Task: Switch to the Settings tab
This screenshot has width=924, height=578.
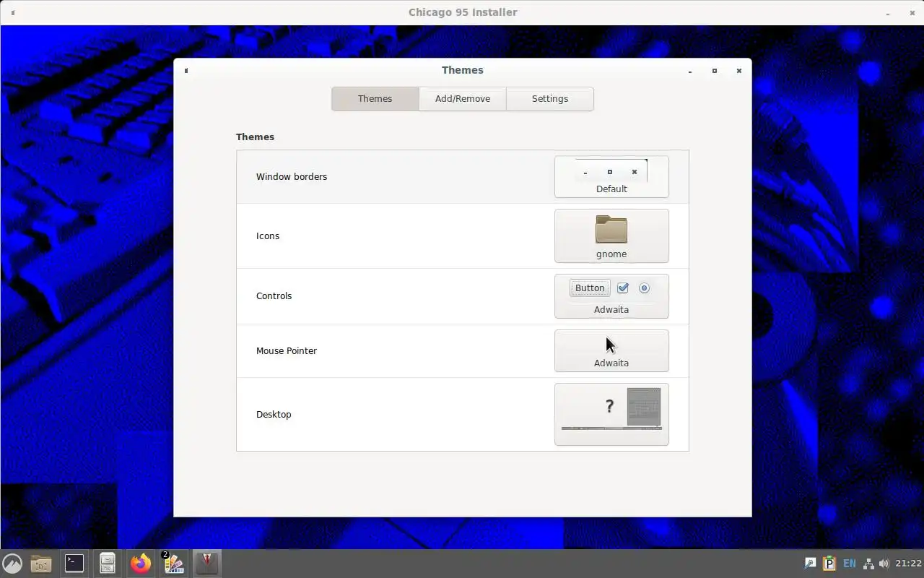Action: tap(550, 99)
